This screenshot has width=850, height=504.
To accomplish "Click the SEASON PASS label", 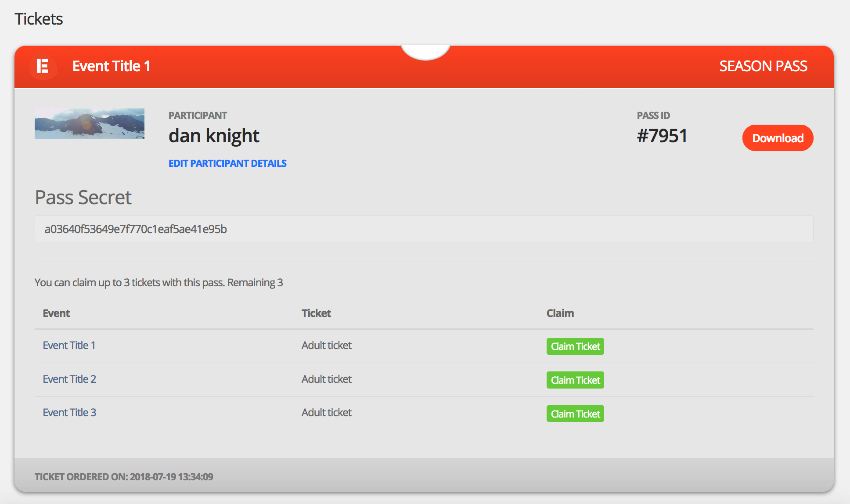I will [763, 66].
